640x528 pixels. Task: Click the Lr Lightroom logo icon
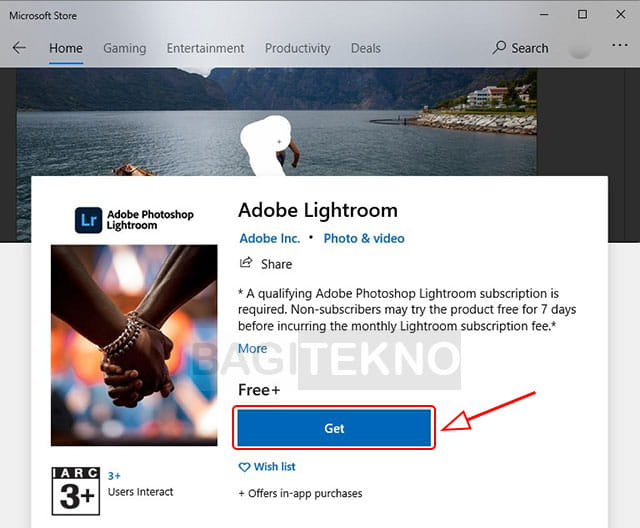tap(89, 220)
